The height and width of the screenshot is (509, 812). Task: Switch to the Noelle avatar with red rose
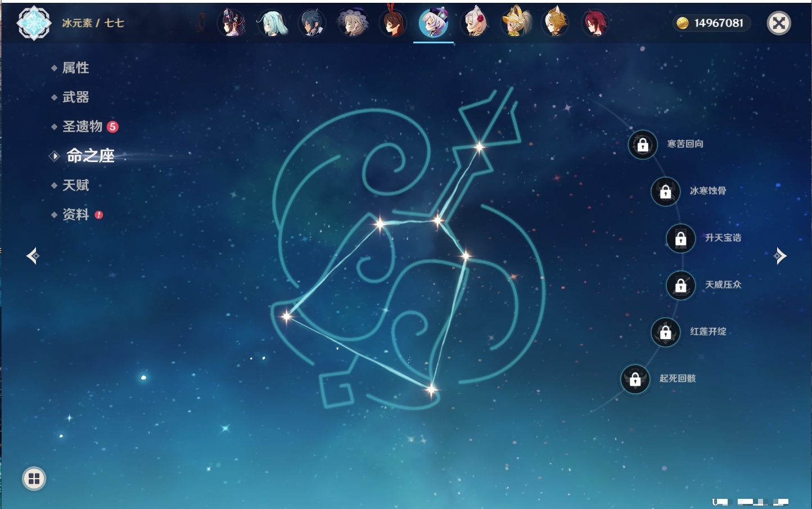pos(474,23)
